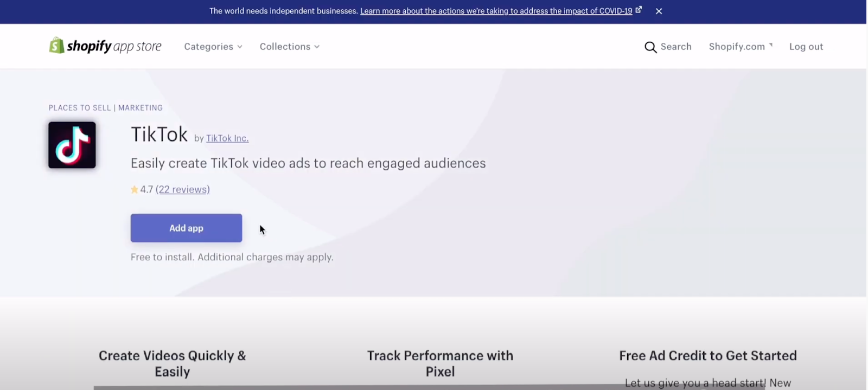Screen dimensions: 868x390
Task: Click Log out
Action: click(806, 47)
